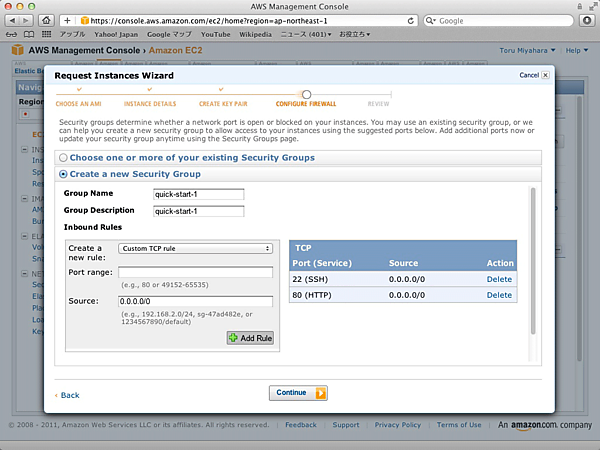The height and width of the screenshot is (450, 600).
Task: Jump to the Review step
Action: pyautogui.click(x=378, y=104)
